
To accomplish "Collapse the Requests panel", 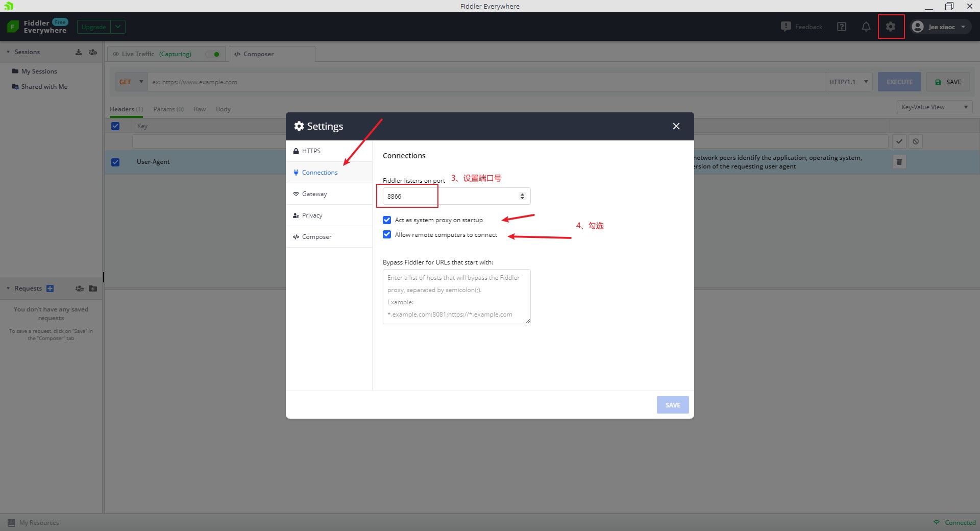I will click(x=8, y=288).
